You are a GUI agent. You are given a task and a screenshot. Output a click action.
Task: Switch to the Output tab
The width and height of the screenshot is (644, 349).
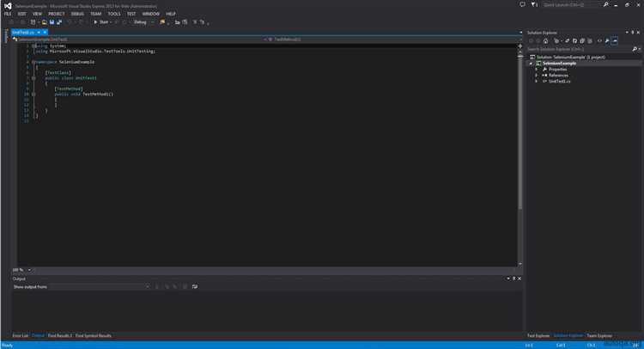38,335
